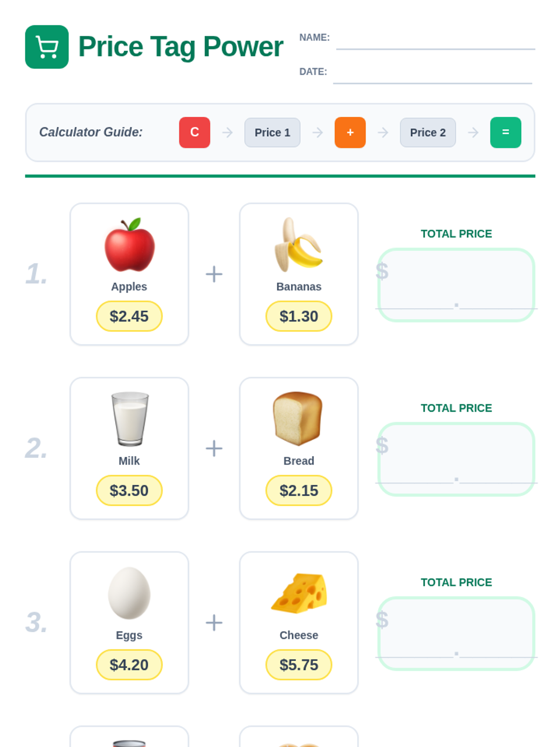This screenshot has height=747, width=560.
Task: Click the total price box for problem 1
Action: click(456, 285)
